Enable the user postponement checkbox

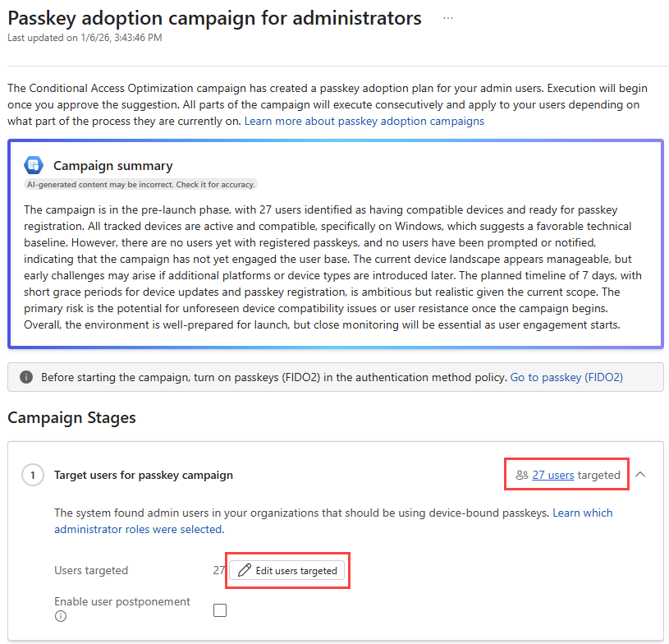(220, 609)
